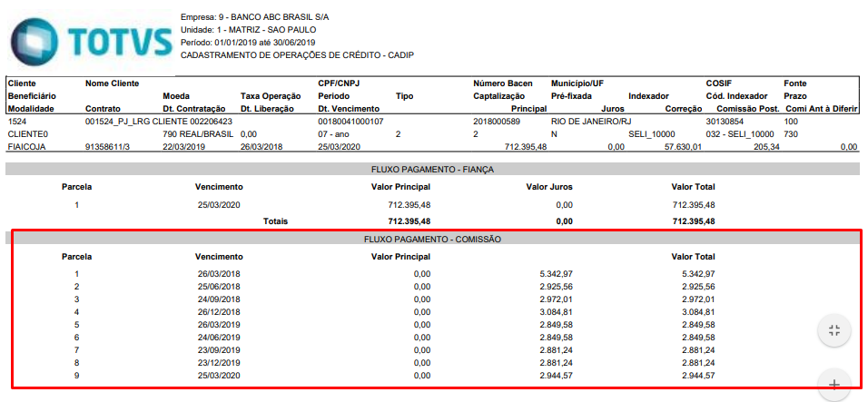Select client code 1524
Viewport: 868px width, 402px height.
(x=16, y=121)
